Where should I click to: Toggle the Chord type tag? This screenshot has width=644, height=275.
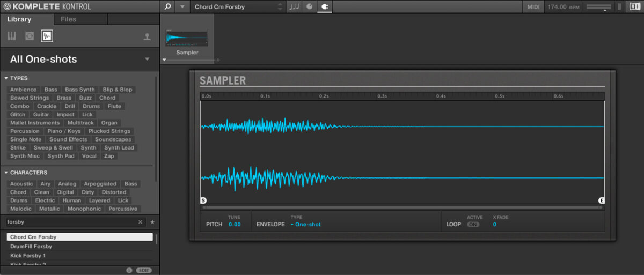(x=107, y=98)
